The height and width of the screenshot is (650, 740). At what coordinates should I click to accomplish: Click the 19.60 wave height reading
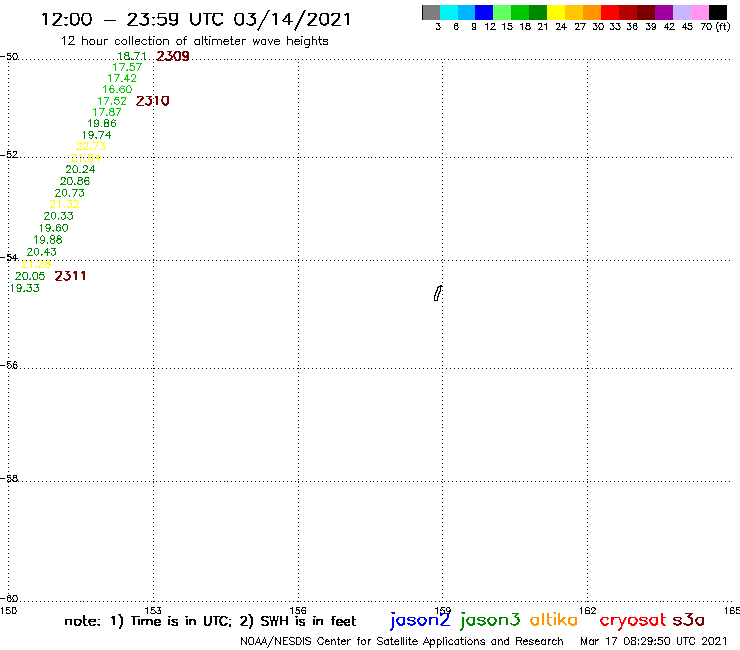(53, 228)
